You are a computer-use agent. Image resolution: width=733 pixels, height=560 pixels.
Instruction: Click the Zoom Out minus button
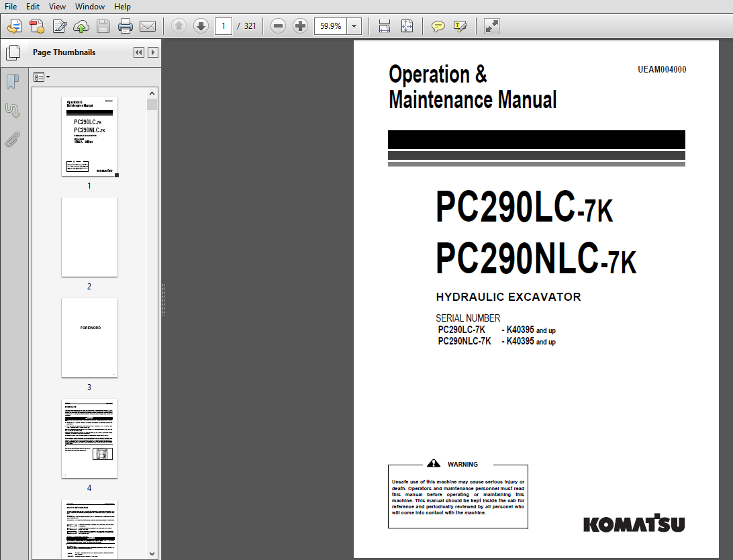coord(278,26)
